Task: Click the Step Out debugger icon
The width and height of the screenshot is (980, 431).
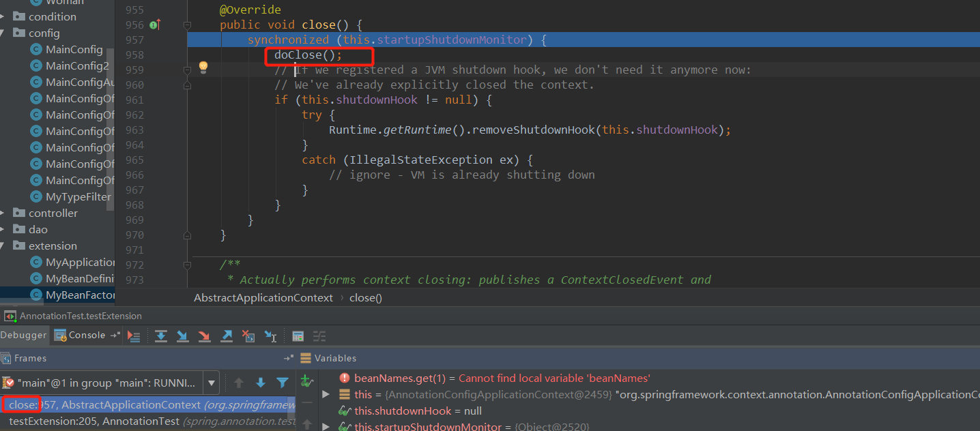Action: click(227, 336)
